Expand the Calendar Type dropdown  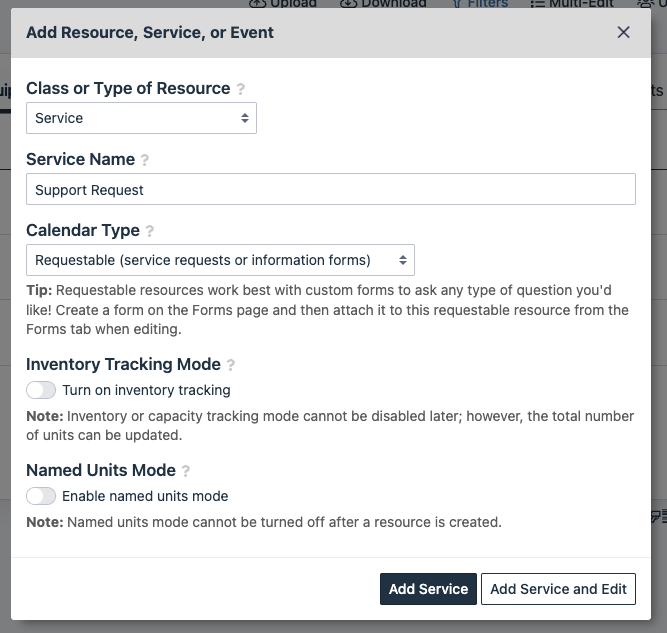click(x=220, y=260)
